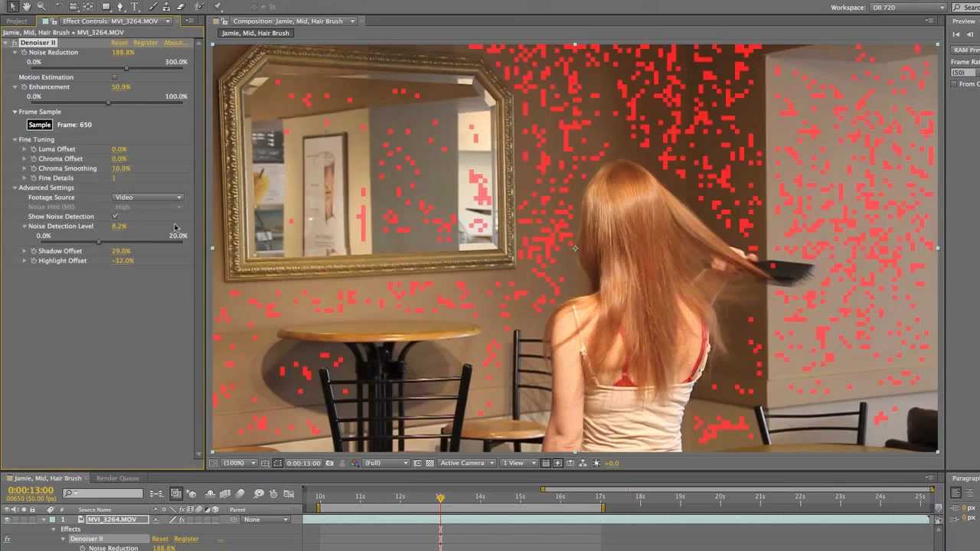Toggle the Noise Reduction stopwatch in Effect Controls
The image size is (980, 551).
click(24, 52)
